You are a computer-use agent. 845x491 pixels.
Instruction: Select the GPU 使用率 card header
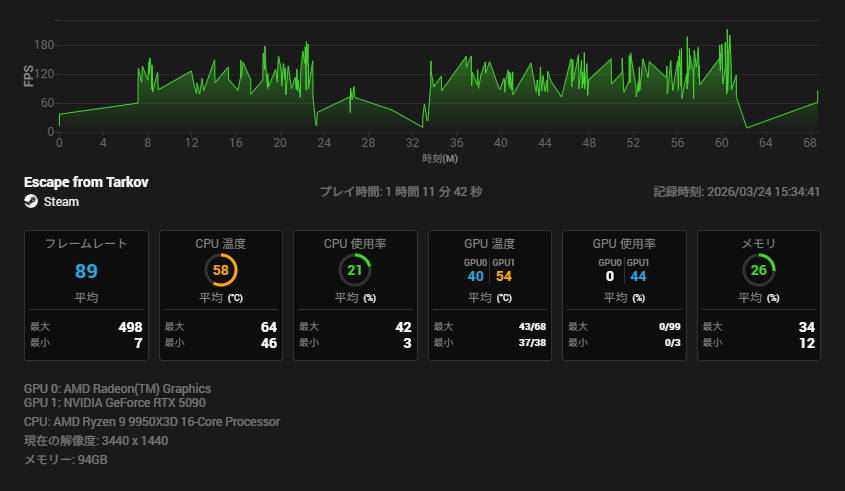624,244
